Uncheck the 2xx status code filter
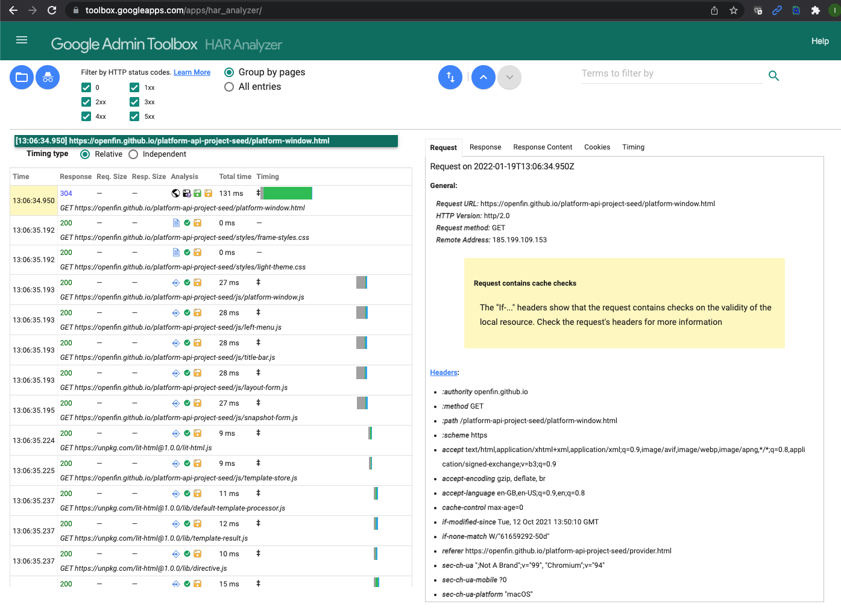The width and height of the screenshot is (841, 616). click(86, 102)
